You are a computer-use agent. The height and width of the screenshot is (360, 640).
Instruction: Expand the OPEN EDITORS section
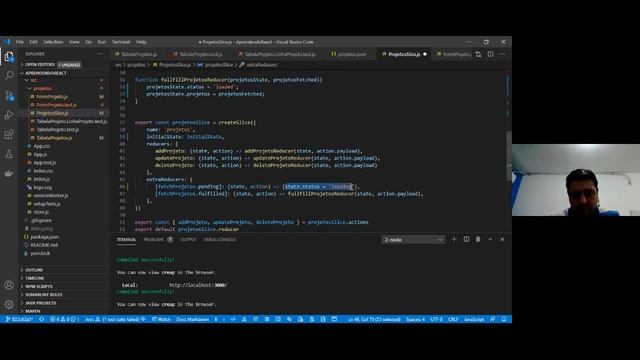pyautogui.click(x=40, y=64)
